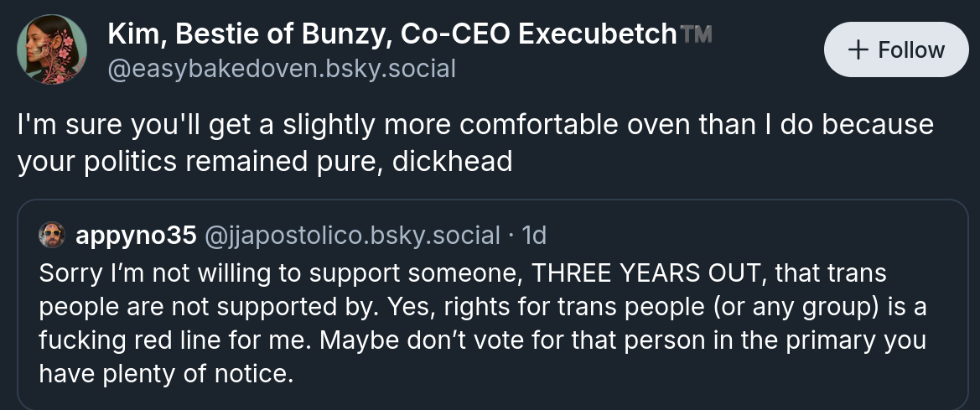Follow the easybakedoven account
Viewport: 980px width, 410px height.
[x=896, y=49]
